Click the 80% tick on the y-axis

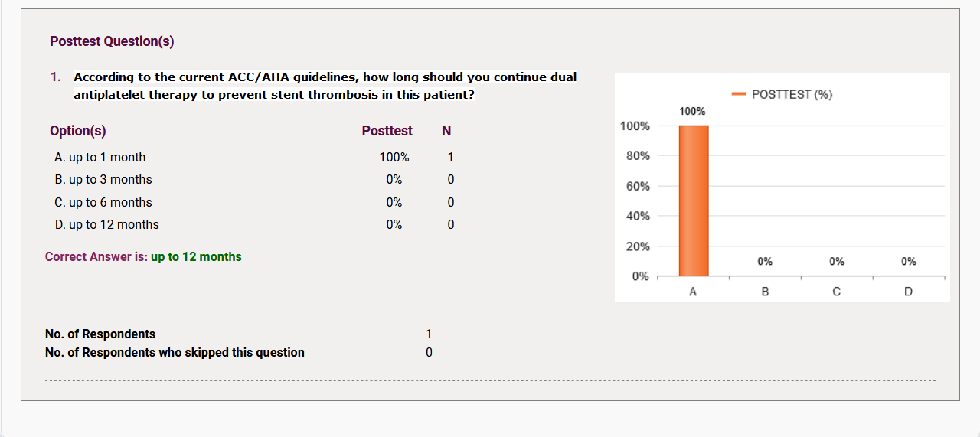(639, 156)
